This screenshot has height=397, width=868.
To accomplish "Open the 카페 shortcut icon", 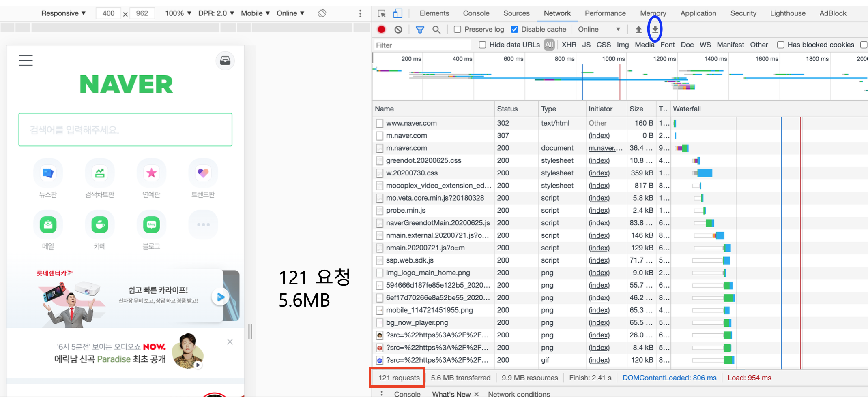I will [x=100, y=224].
